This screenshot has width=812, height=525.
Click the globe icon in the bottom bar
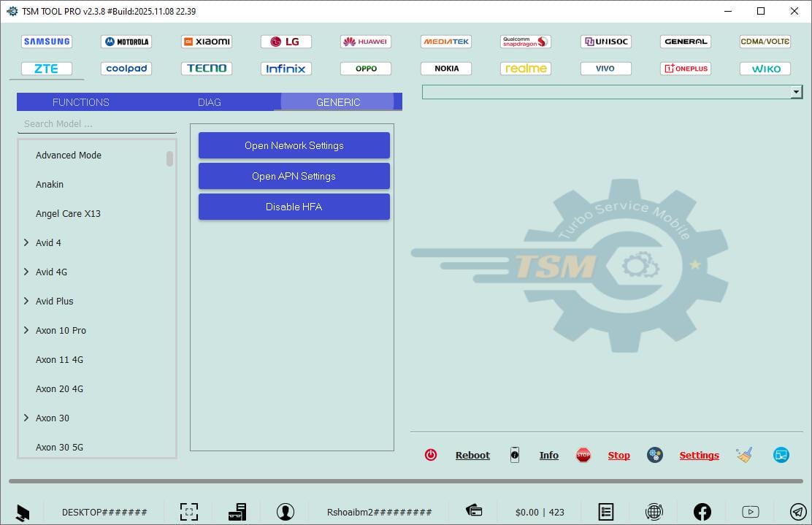[654, 511]
